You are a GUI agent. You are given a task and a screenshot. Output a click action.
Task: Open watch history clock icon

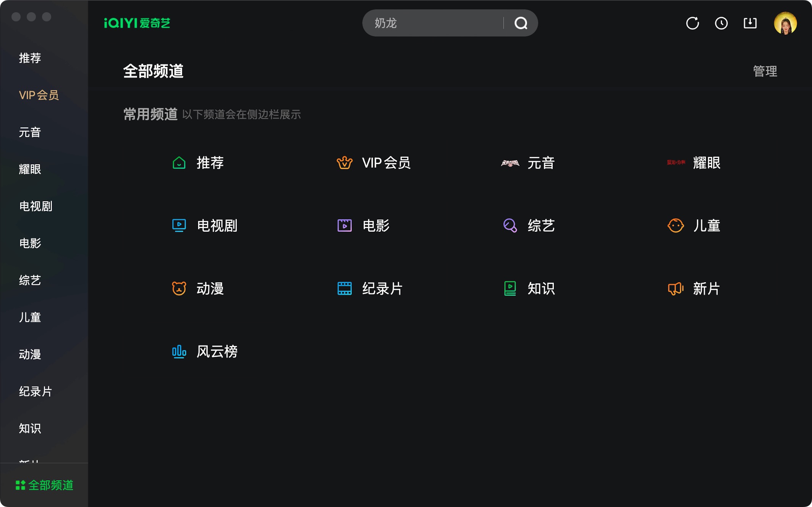(721, 23)
